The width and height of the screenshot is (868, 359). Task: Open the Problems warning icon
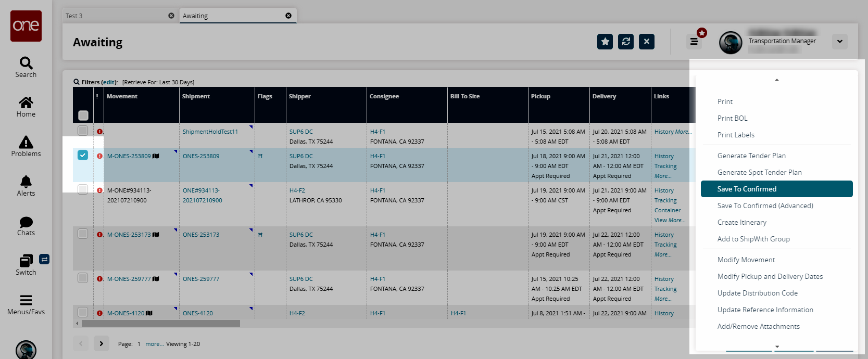point(26,142)
